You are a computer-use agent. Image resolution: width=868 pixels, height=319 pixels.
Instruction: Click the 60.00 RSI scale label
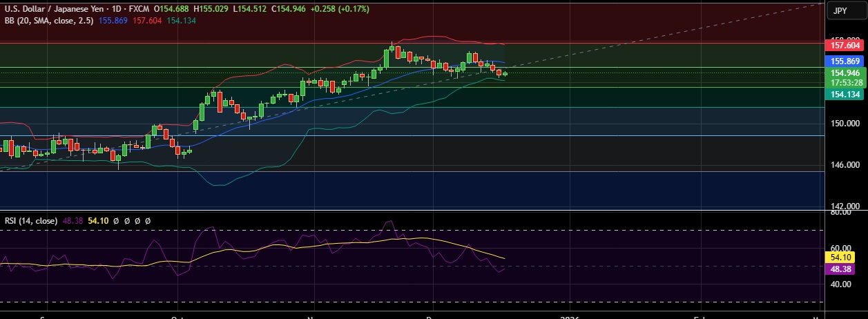[840, 249]
